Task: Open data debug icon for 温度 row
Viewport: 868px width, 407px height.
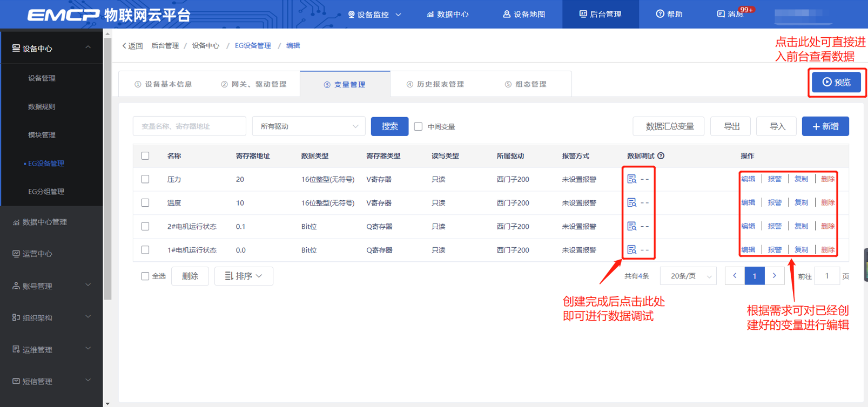Action: coord(631,202)
